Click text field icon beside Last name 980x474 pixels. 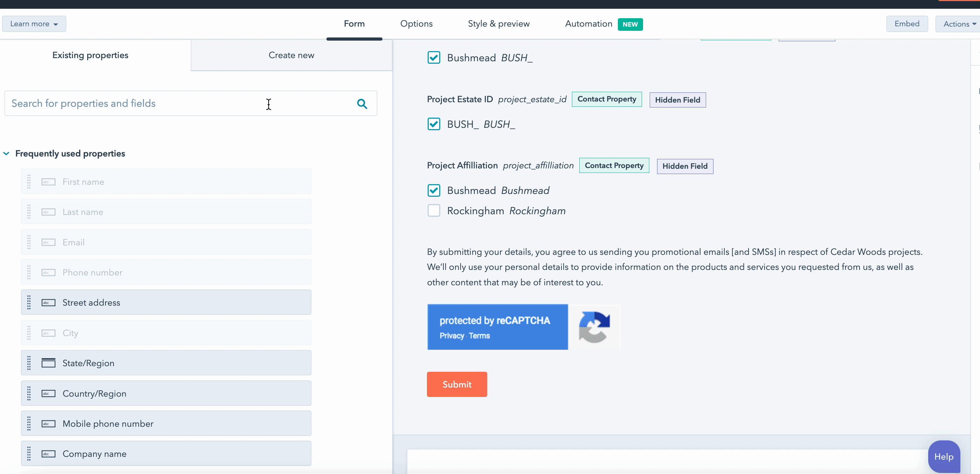pyautogui.click(x=48, y=212)
